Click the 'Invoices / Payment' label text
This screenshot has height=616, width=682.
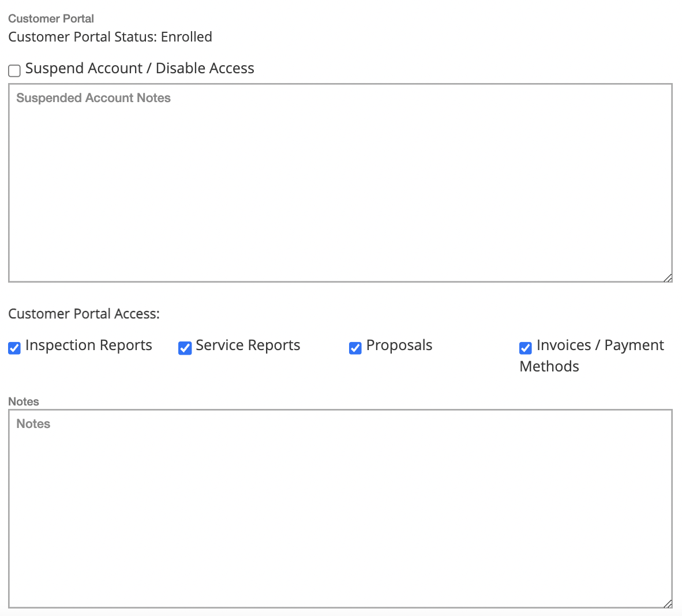(600, 345)
